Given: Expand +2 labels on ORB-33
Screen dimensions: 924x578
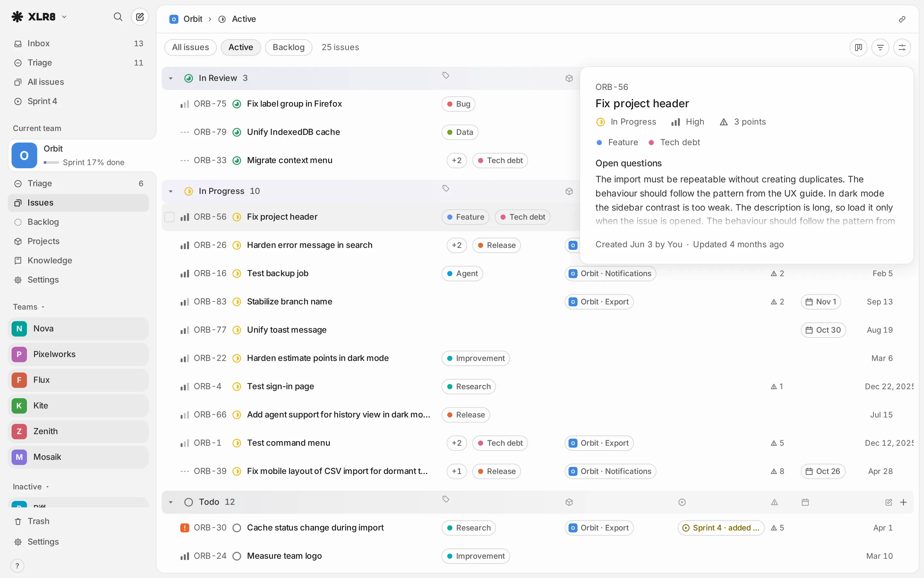Looking at the screenshot, I should pos(457,160).
